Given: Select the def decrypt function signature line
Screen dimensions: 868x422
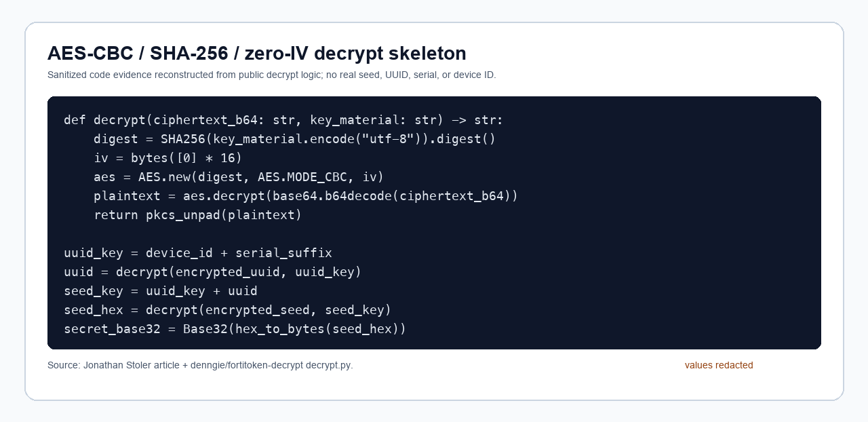Looking at the screenshot, I should [x=283, y=120].
